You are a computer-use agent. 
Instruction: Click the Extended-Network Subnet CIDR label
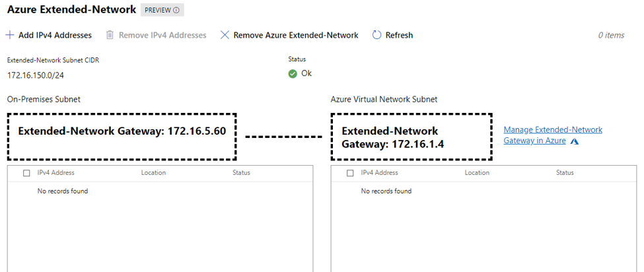tap(53, 60)
